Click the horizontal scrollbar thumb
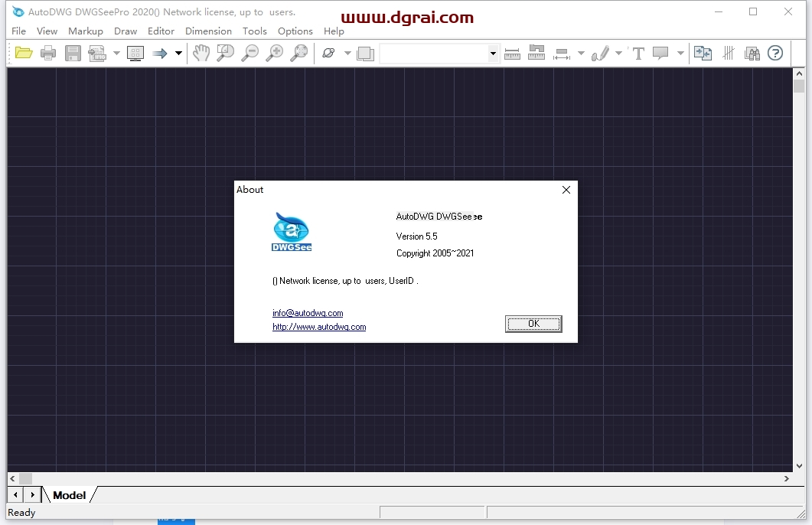This screenshot has height=525, width=812. [25, 478]
